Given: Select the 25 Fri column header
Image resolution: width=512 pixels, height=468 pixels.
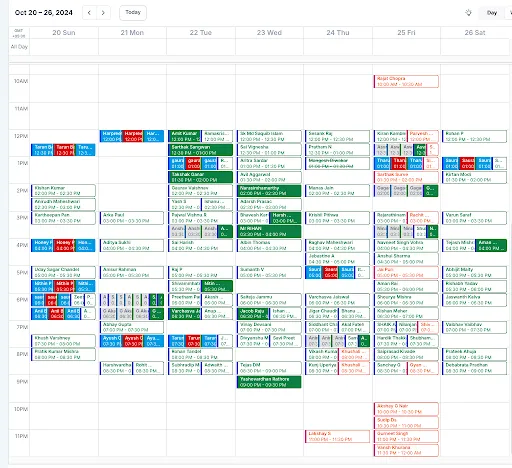Looking at the screenshot, I should [x=406, y=33].
